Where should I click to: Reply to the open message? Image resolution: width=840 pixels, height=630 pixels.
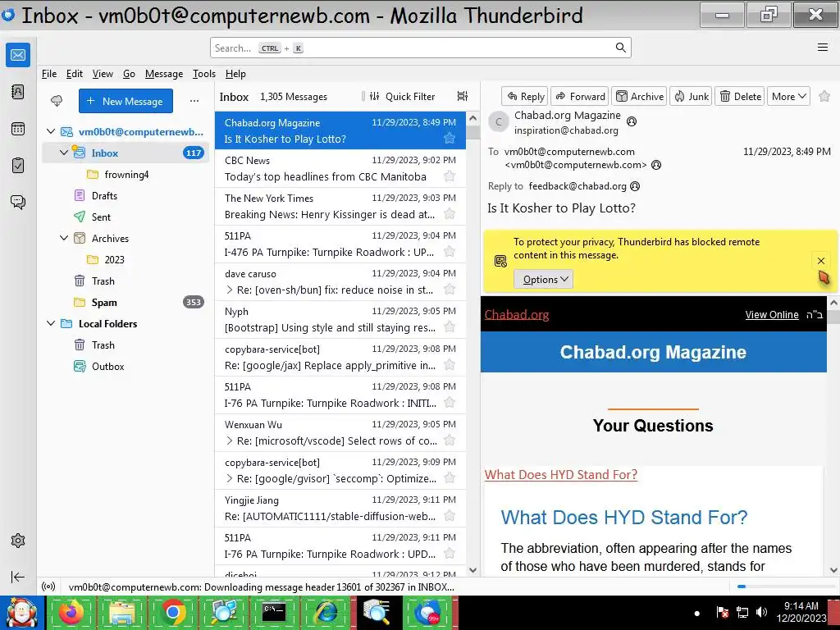(x=525, y=97)
